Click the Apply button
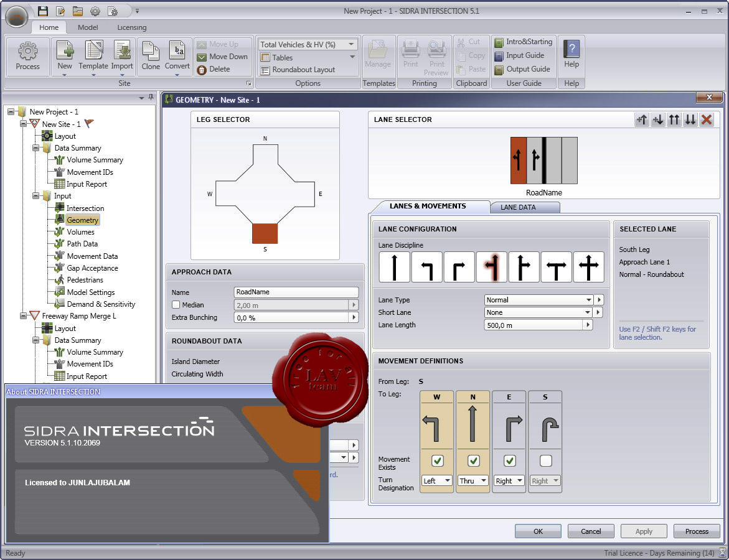729x560 pixels. coord(644,531)
